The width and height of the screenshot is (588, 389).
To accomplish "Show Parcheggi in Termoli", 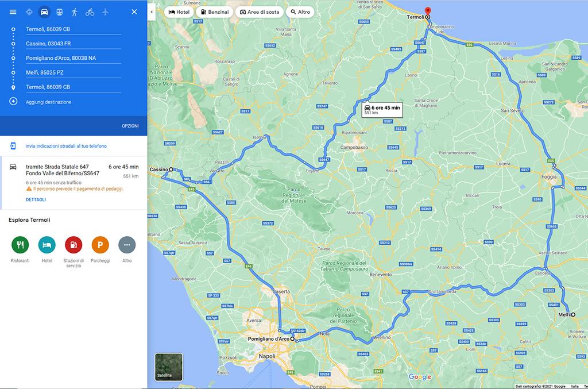I will tap(100, 245).
